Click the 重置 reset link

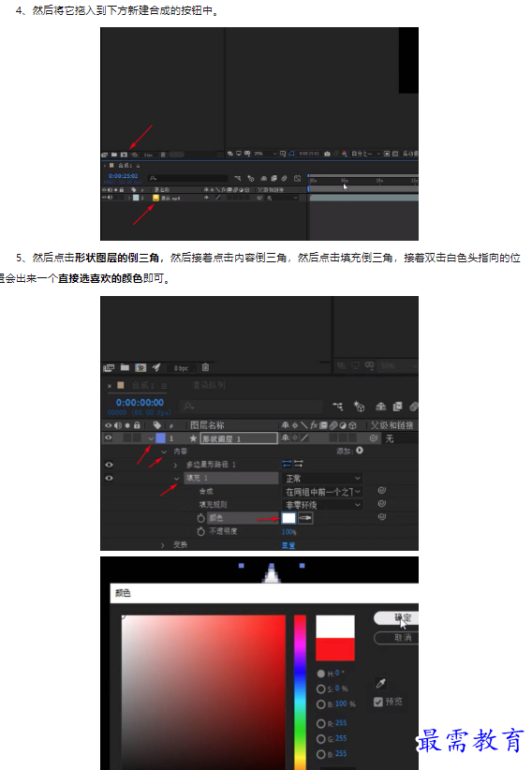click(288, 545)
